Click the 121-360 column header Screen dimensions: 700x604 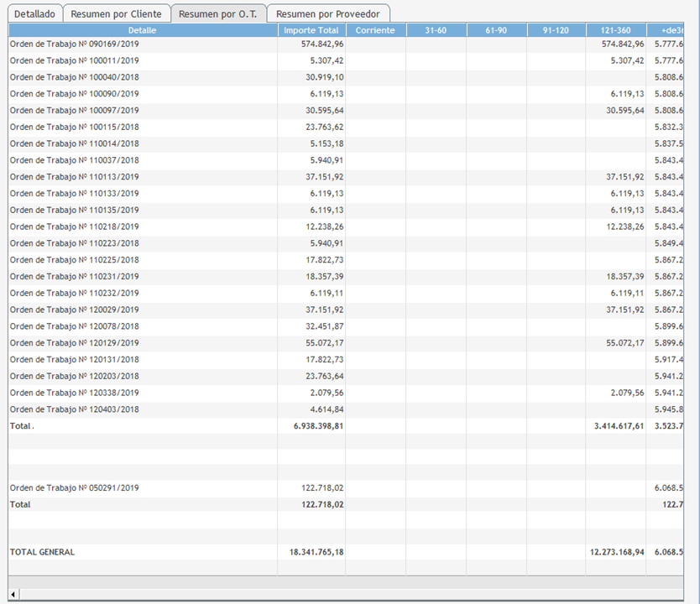click(x=616, y=30)
